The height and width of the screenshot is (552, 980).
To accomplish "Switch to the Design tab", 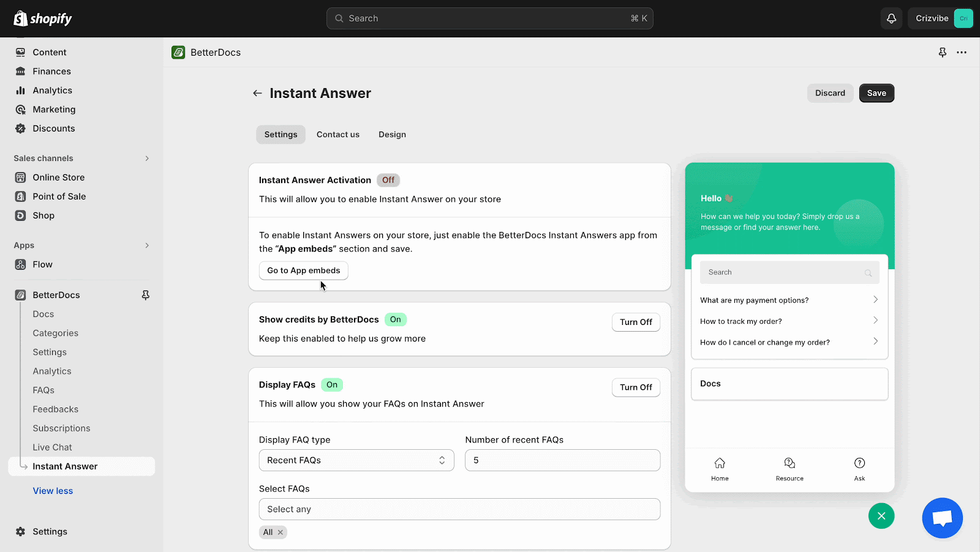I will [392, 134].
